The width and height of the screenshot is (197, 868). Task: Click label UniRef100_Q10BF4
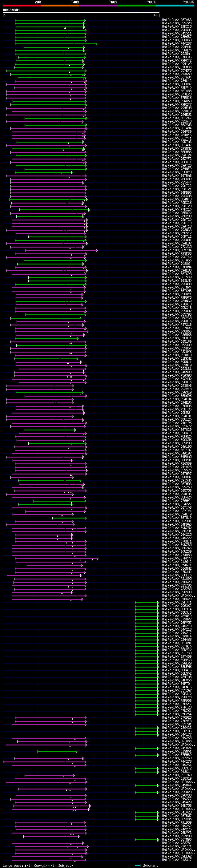(177, 636)
